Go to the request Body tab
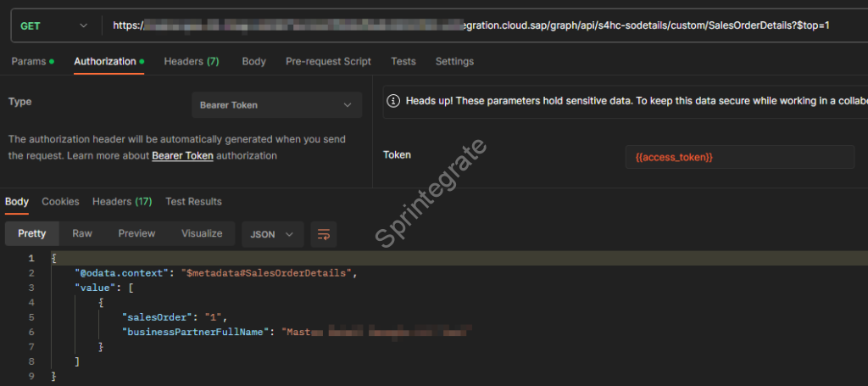 [253, 61]
